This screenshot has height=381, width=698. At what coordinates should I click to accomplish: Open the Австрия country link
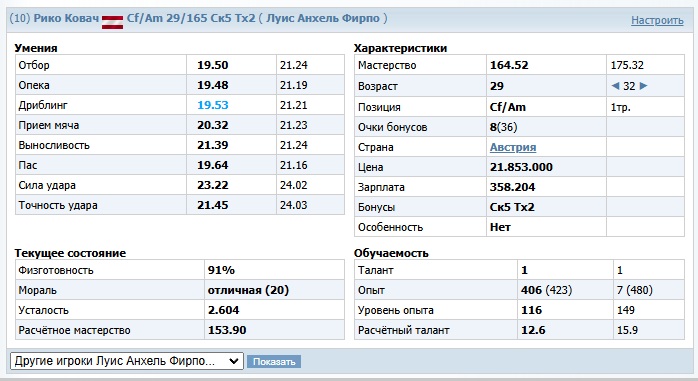(513, 147)
